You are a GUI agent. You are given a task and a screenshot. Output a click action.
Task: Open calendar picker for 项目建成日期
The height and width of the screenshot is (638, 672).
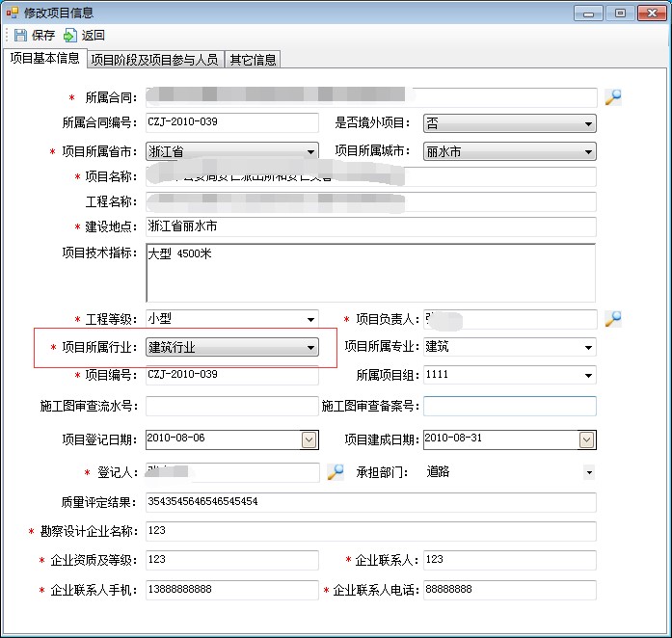(x=586, y=439)
